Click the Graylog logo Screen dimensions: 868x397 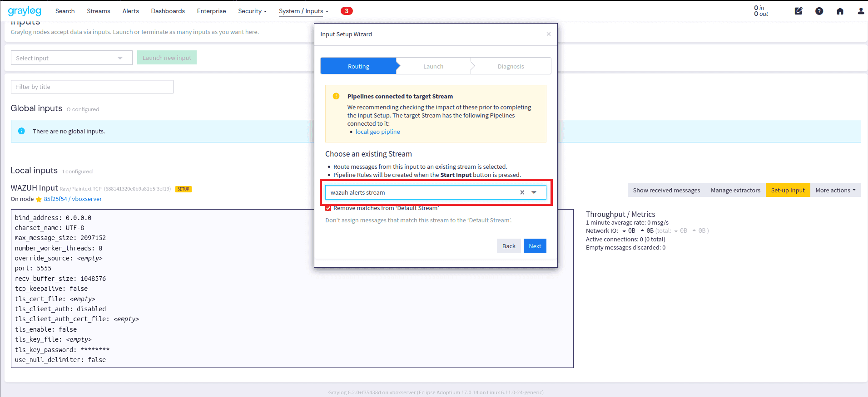[x=25, y=11]
